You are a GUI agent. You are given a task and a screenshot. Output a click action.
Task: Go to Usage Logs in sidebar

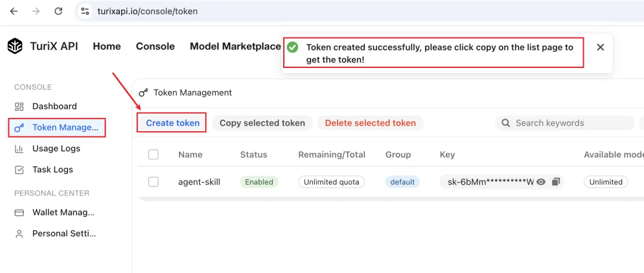tap(56, 148)
